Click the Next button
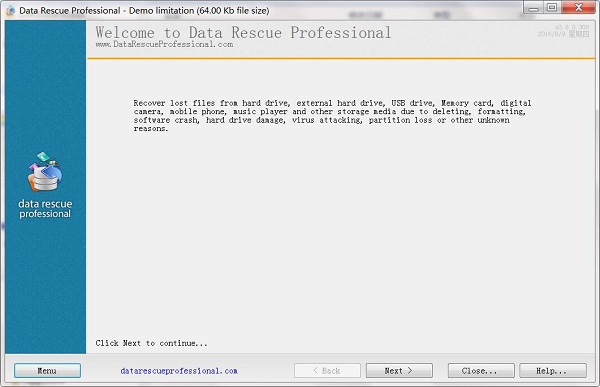Image resolution: width=600 pixels, height=387 pixels. (399, 371)
